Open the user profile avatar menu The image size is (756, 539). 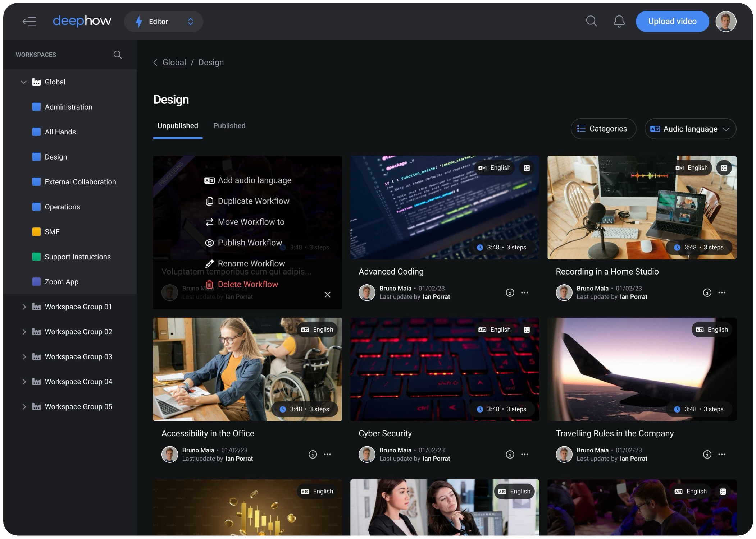point(726,22)
